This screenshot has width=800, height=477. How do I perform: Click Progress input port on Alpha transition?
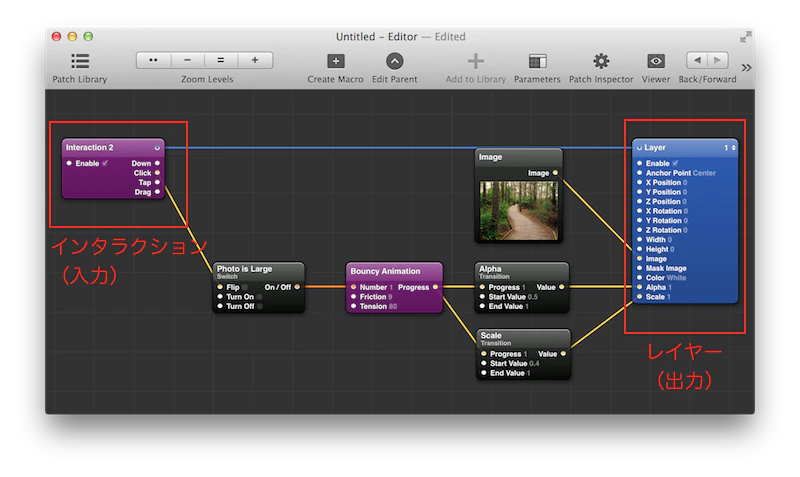click(482, 287)
